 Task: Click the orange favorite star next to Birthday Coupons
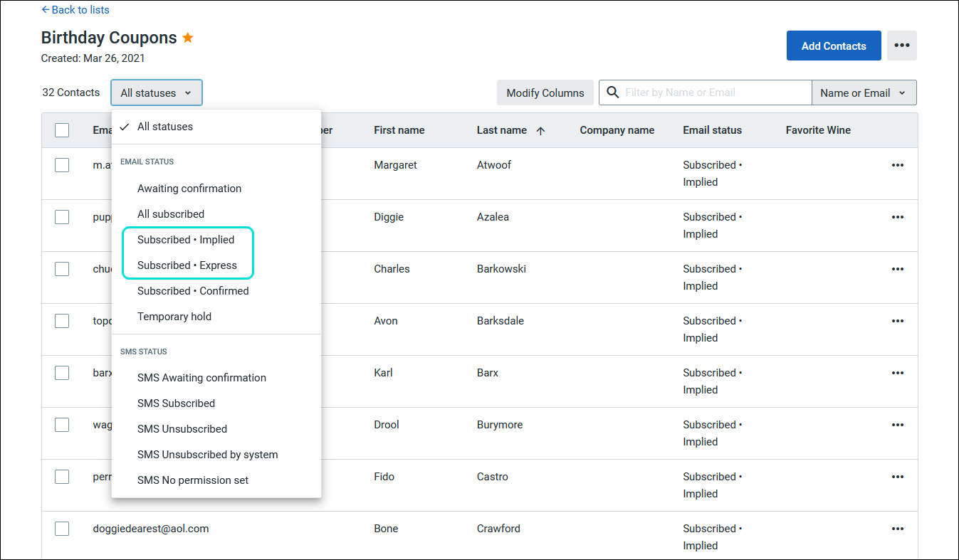(188, 38)
